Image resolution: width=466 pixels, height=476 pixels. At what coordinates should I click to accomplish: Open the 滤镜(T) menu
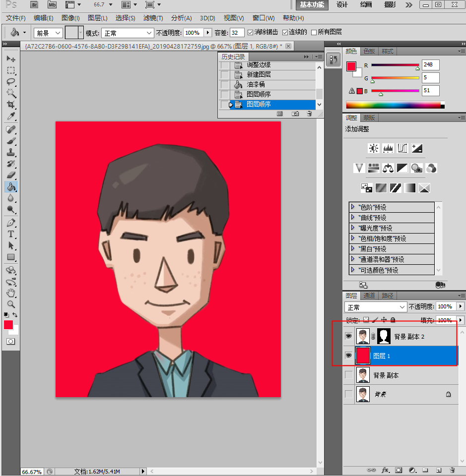[153, 18]
